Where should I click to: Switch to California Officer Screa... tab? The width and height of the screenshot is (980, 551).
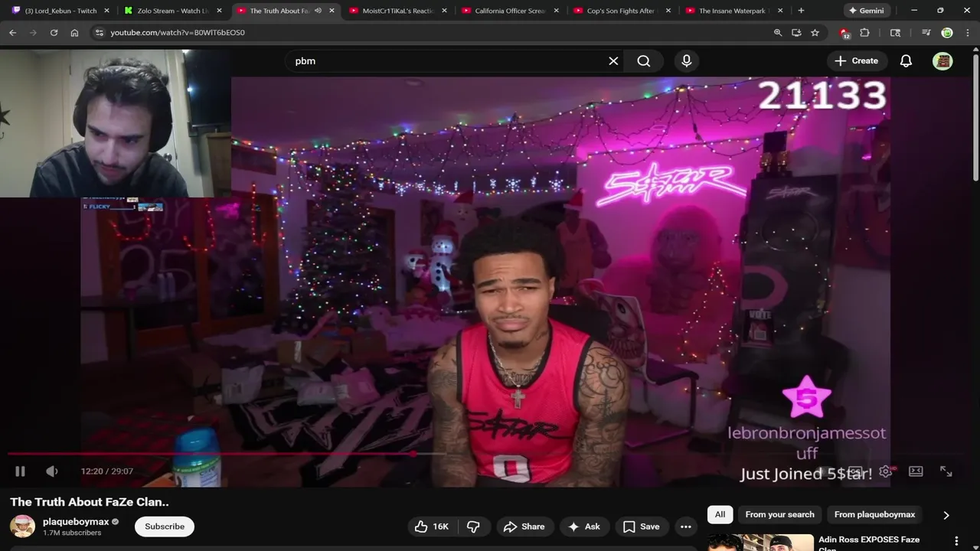(x=509, y=11)
